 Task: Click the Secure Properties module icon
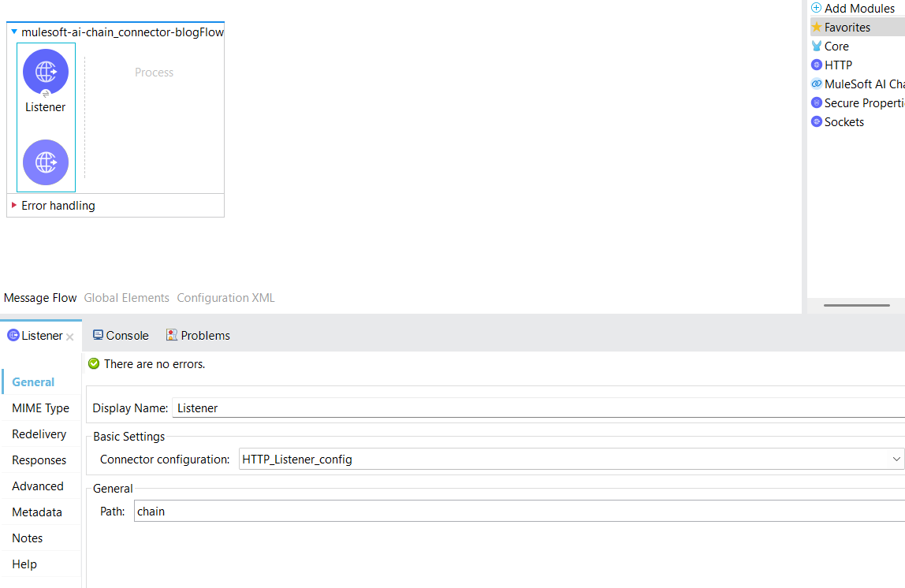point(816,102)
